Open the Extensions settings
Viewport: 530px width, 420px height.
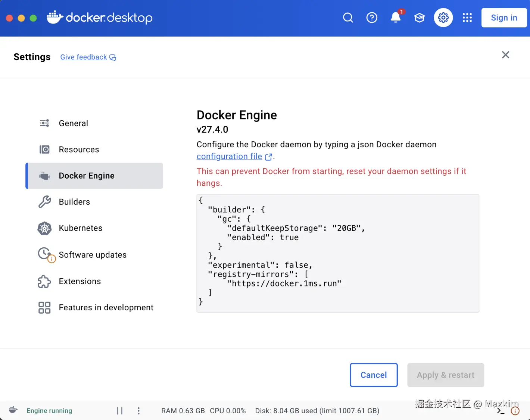click(94, 281)
